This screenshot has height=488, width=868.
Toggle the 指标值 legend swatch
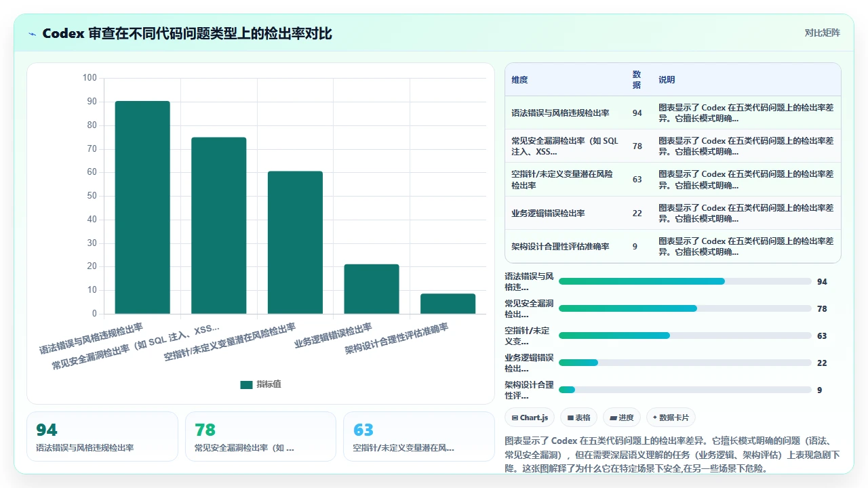click(x=246, y=384)
